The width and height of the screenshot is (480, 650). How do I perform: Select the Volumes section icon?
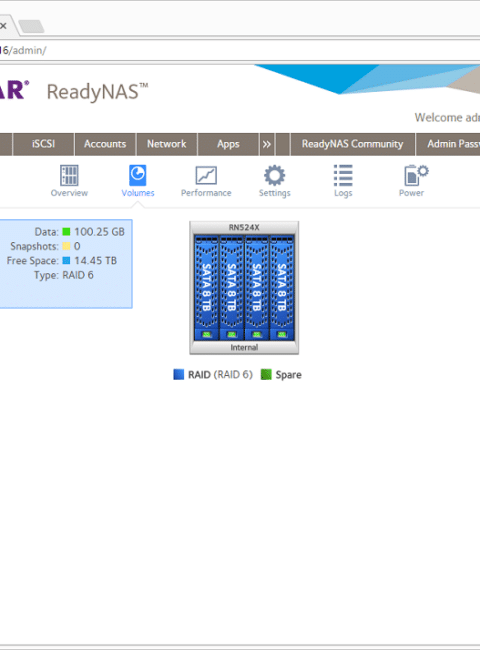[x=138, y=175]
